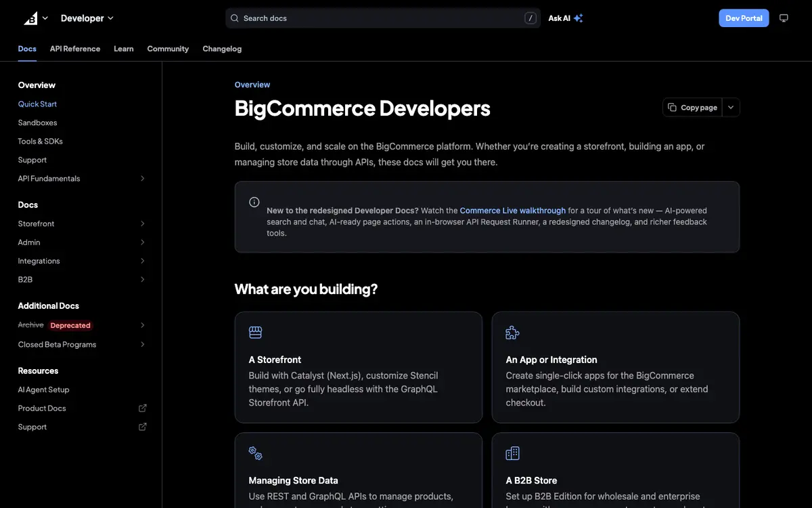Toggle the theme monitor icon

tap(784, 18)
